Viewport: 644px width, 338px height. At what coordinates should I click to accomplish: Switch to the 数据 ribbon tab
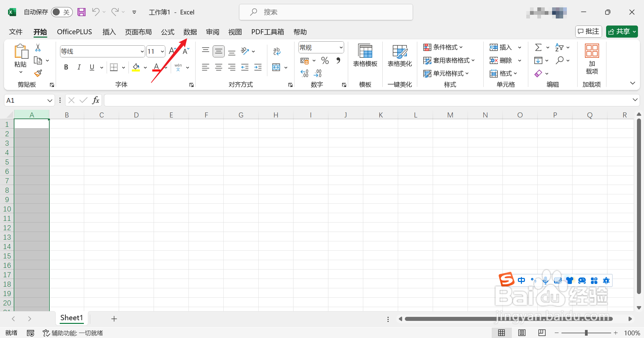pos(190,32)
